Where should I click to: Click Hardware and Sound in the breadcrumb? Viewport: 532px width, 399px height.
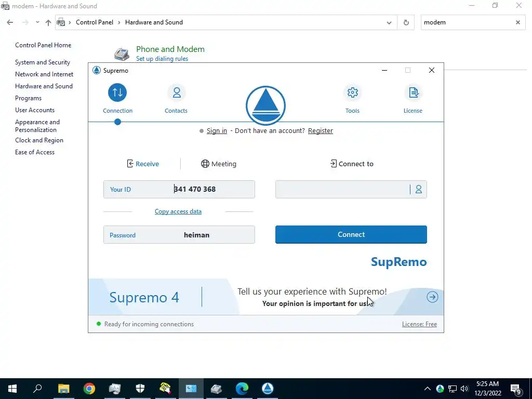pos(154,22)
